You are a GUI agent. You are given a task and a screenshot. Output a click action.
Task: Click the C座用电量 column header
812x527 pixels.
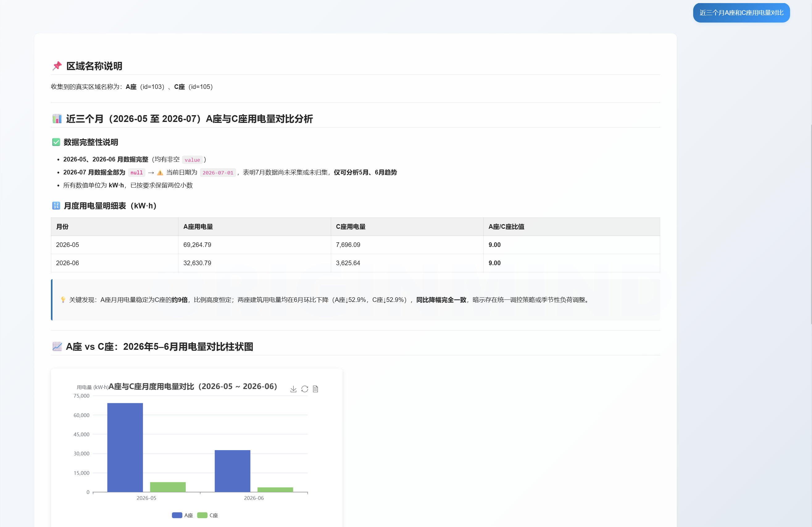pos(407,227)
